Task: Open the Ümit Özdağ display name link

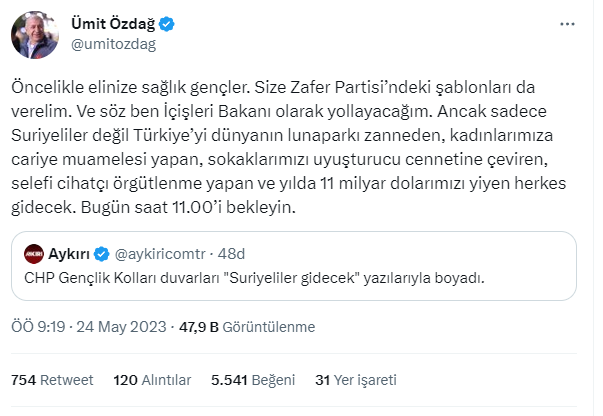Action: tap(114, 25)
